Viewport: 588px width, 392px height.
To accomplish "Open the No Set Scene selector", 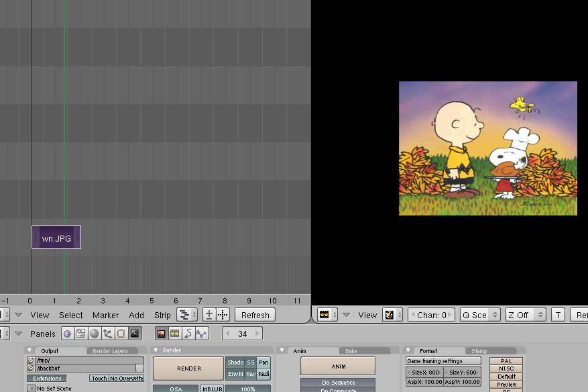I will (31, 388).
